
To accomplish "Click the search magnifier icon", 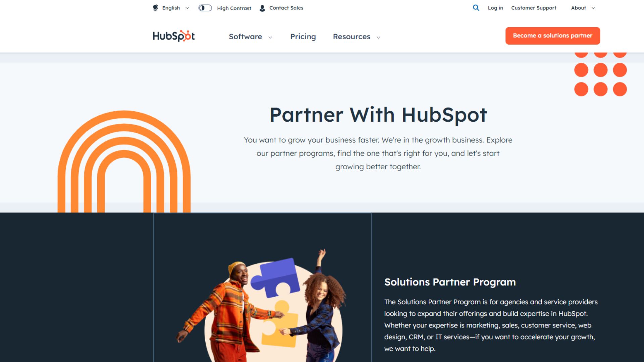I will pyautogui.click(x=476, y=8).
